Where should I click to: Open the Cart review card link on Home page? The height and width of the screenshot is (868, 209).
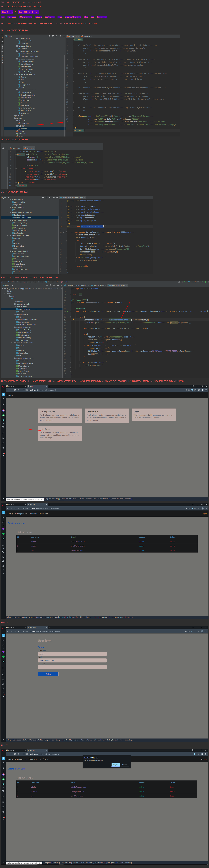coord(92,412)
